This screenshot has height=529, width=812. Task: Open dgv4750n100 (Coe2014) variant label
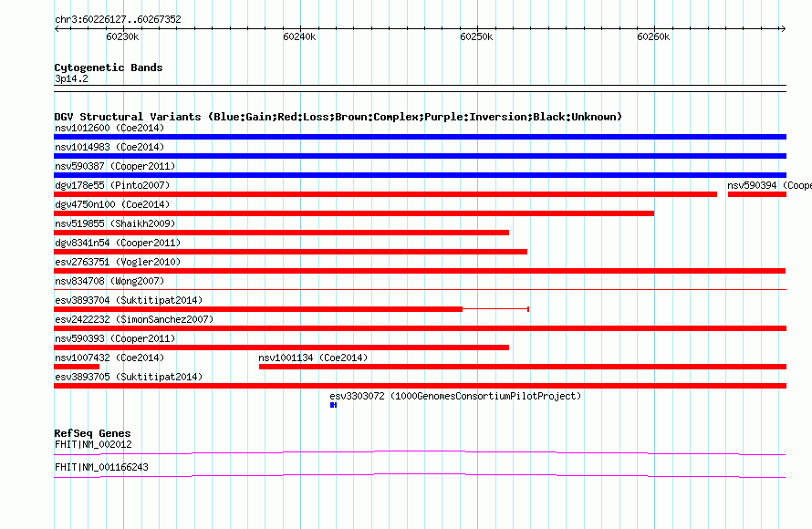(x=112, y=204)
